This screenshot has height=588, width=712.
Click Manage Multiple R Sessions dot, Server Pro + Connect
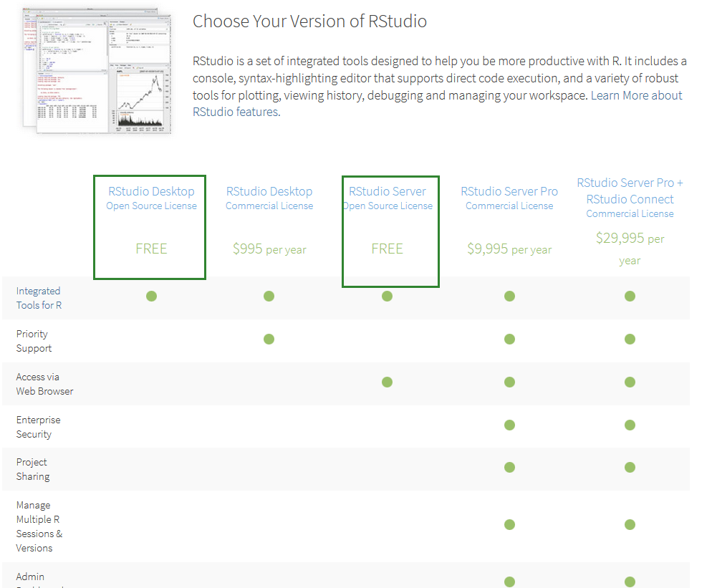tap(630, 524)
